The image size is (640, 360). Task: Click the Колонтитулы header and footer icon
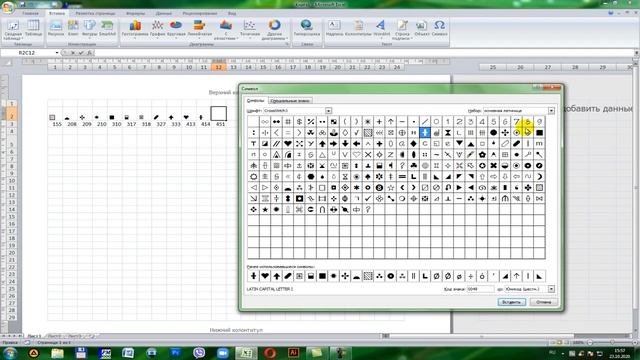point(358,29)
